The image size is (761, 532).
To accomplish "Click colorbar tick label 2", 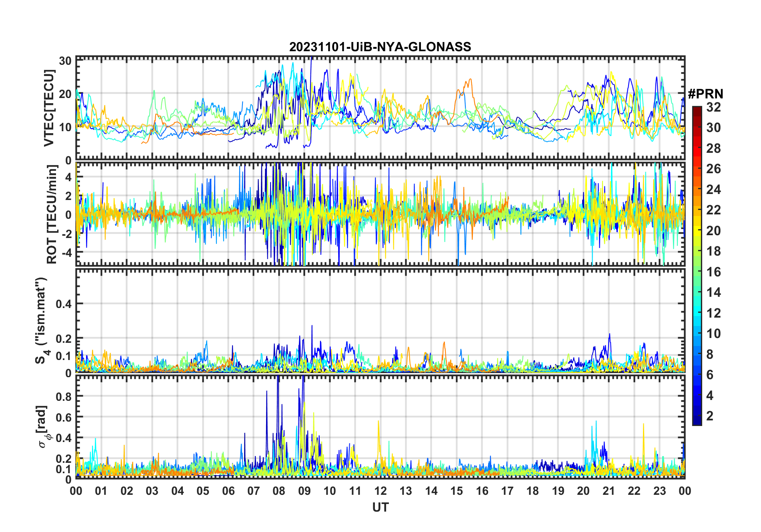I will click(709, 416).
